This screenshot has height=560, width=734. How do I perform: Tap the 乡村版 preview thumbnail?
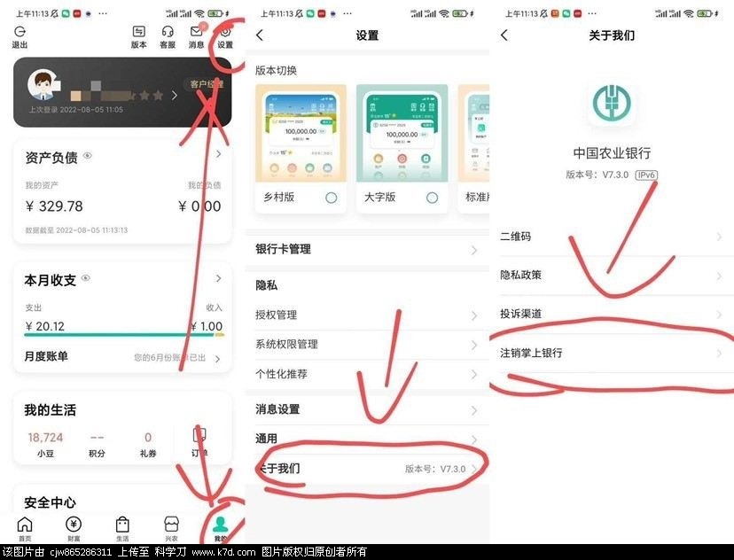coord(301,133)
